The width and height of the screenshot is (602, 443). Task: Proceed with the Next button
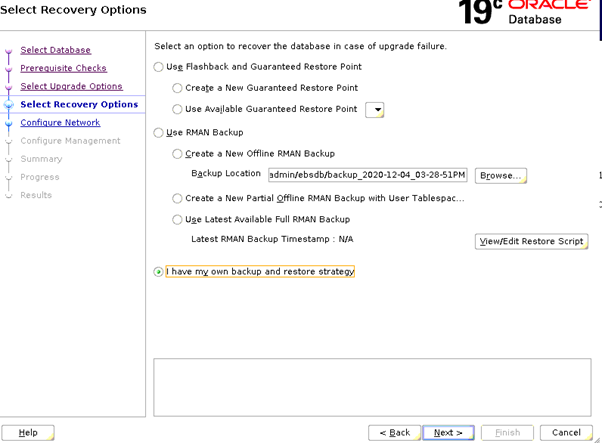448,433
